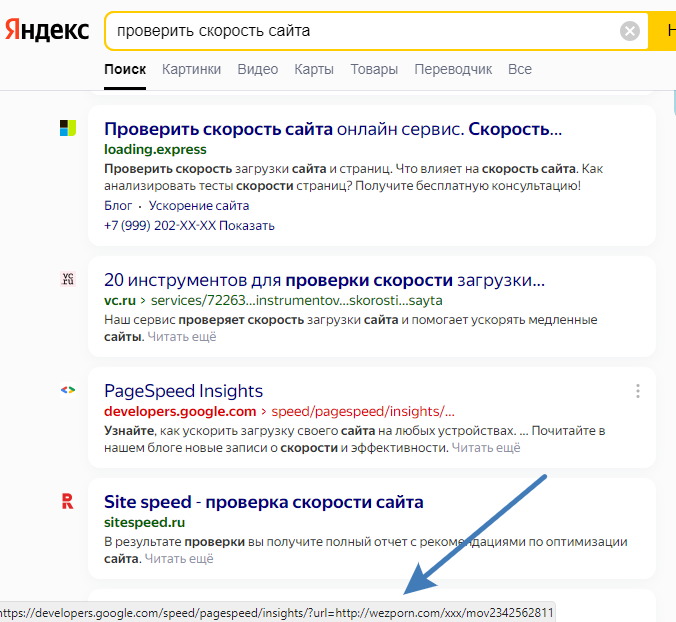Viewport: 676px width, 622px height.
Task: Click Читать ещё under the PageSpeed Insights snippet
Action: click(486, 448)
